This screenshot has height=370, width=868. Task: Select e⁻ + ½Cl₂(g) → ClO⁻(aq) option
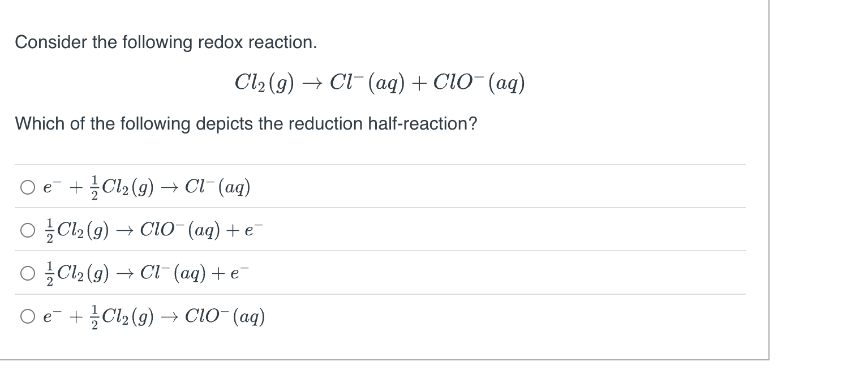click(27, 316)
